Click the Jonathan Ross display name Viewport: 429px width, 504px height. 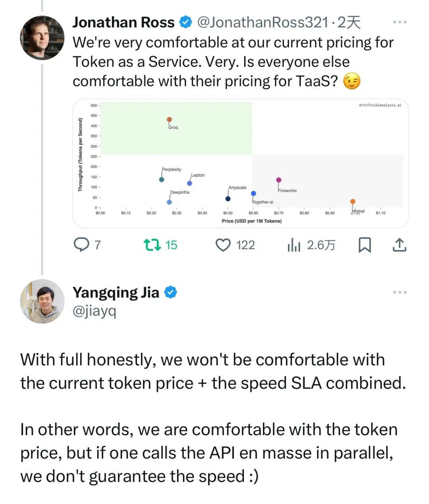123,22
